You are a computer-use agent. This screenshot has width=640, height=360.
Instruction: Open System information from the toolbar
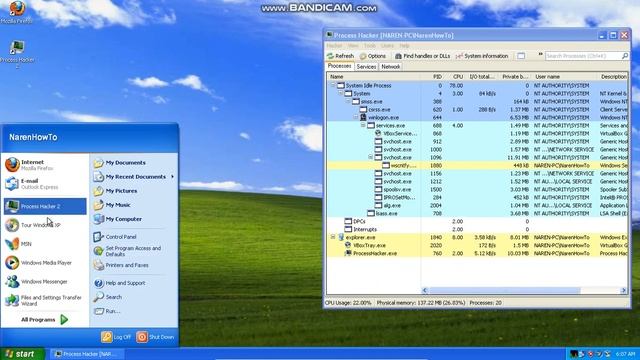(482, 56)
